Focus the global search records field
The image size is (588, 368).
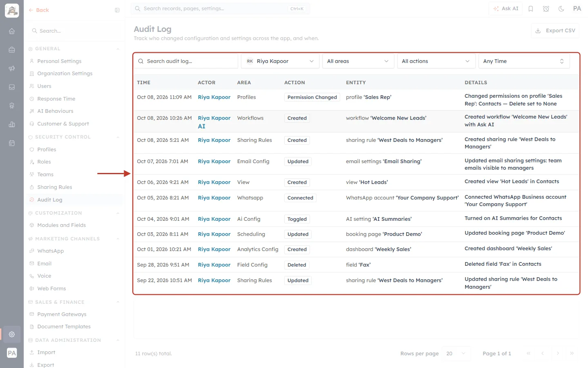[220, 9]
